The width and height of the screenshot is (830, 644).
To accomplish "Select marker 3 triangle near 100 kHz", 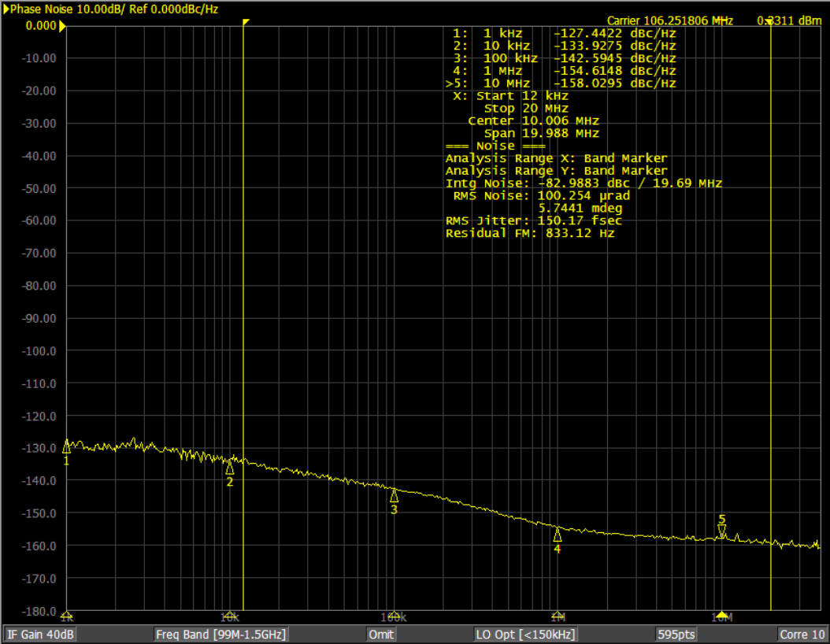I will click(x=394, y=495).
